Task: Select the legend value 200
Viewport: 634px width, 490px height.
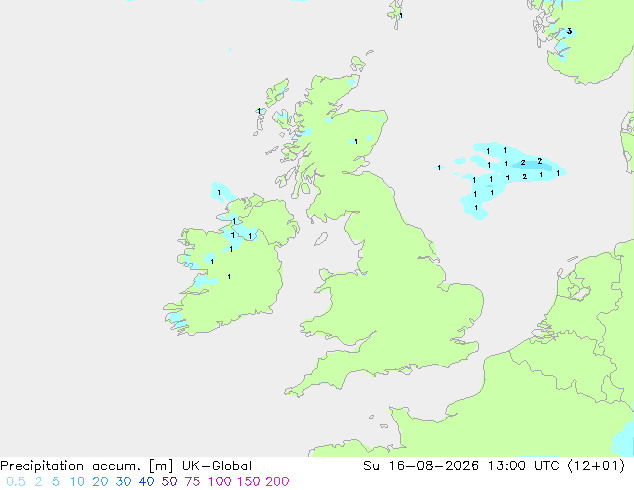Action: 277,482
